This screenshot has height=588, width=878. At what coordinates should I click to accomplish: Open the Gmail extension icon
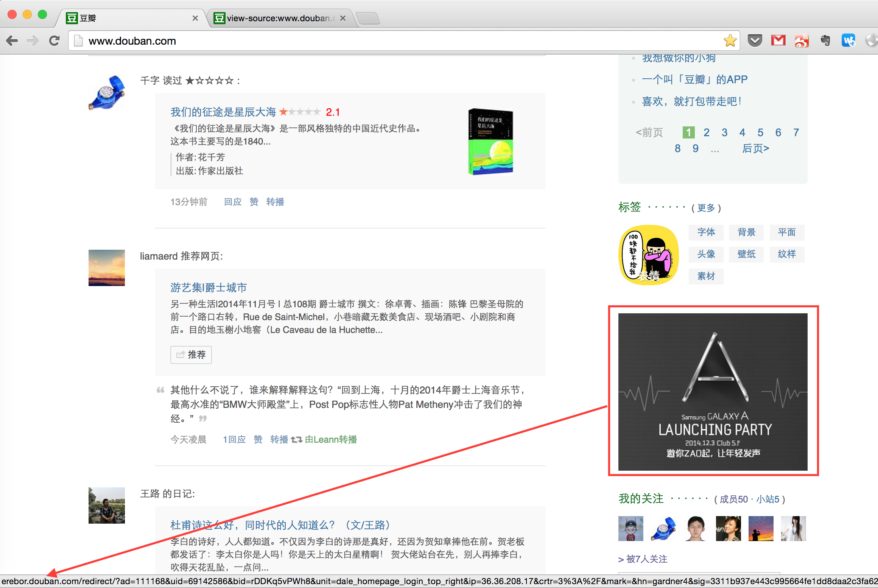778,40
